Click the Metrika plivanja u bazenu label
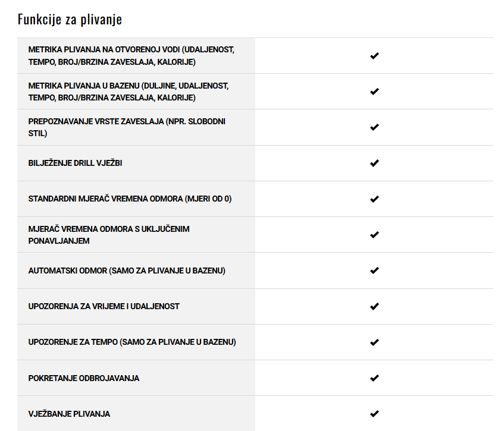The image size is (504, 431). (x=129, y=92)
